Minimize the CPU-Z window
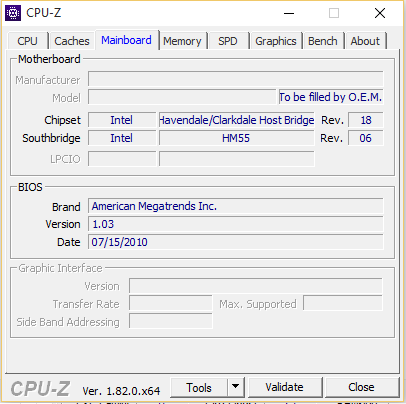406x404 pixels. click(289, 13)
